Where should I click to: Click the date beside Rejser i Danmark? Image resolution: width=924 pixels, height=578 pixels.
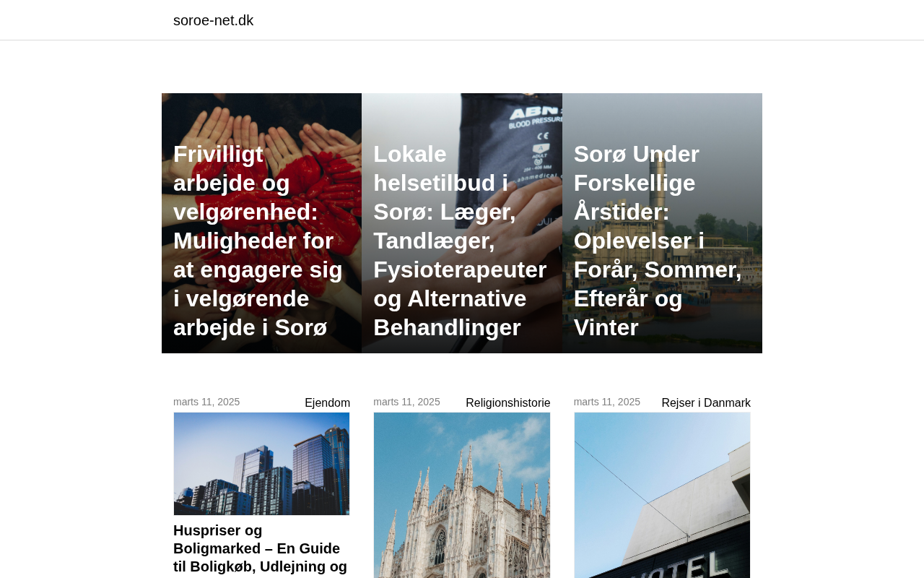pyautogui.click(x=607, y=402)
